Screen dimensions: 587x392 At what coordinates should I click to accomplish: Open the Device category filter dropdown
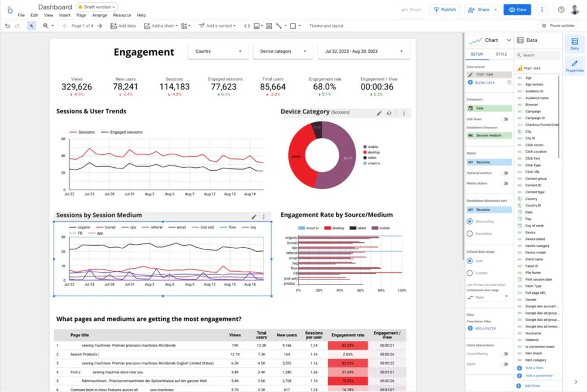[283, 51]
